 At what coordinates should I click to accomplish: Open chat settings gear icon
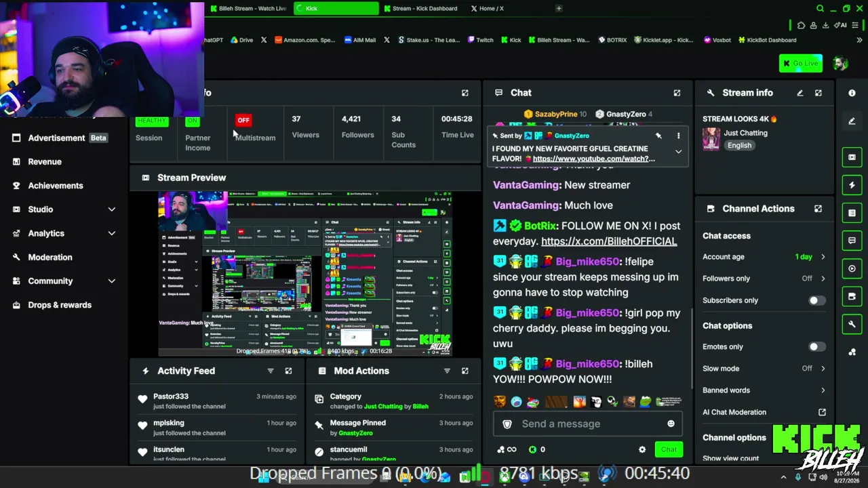point(642,449)
